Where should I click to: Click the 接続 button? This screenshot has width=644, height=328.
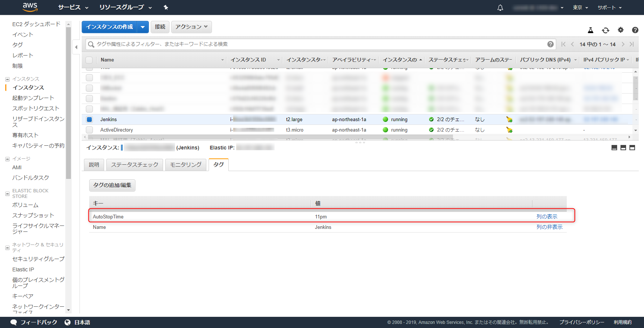[x=160, y=27]
